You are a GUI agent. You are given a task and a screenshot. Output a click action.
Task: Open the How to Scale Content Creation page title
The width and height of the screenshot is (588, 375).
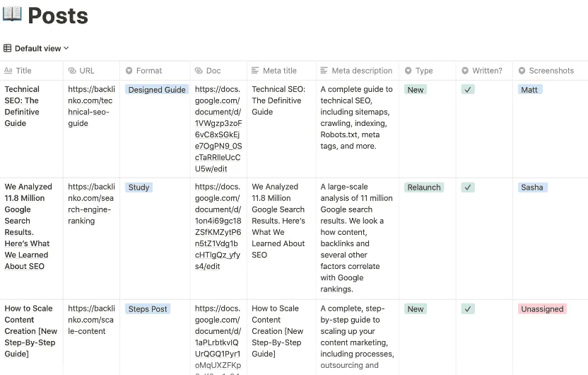tap(31, 331)
